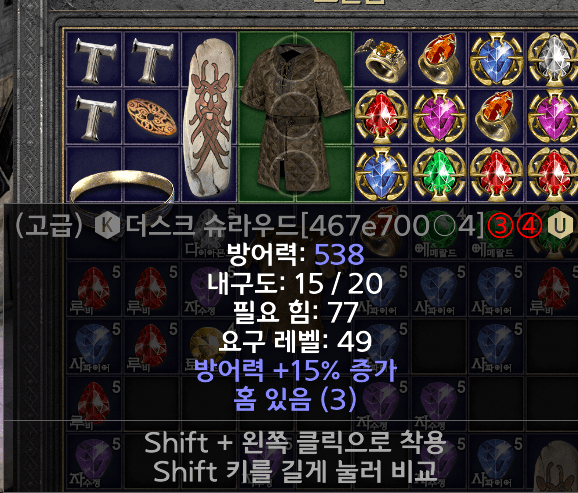Pick up the bark totem with face

coord(209,117)
